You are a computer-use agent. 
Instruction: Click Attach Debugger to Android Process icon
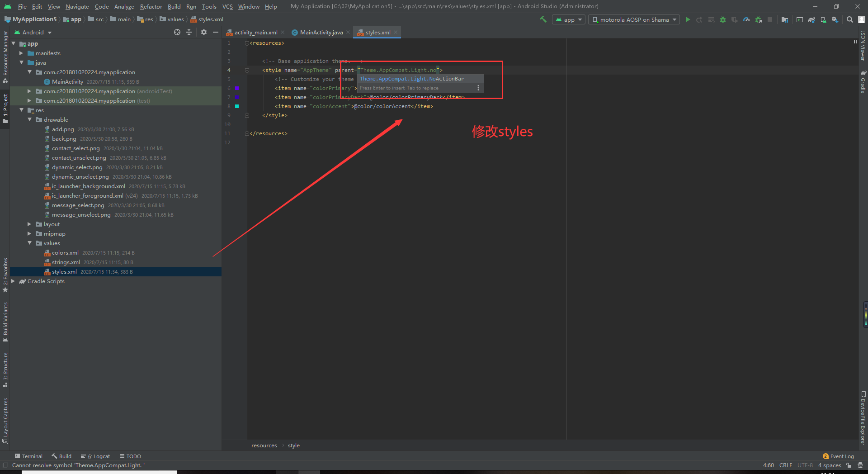[x=758, y=19]
